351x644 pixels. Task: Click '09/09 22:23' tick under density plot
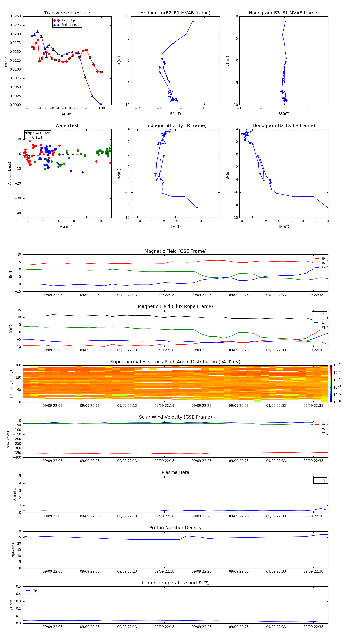pos(202,571)
